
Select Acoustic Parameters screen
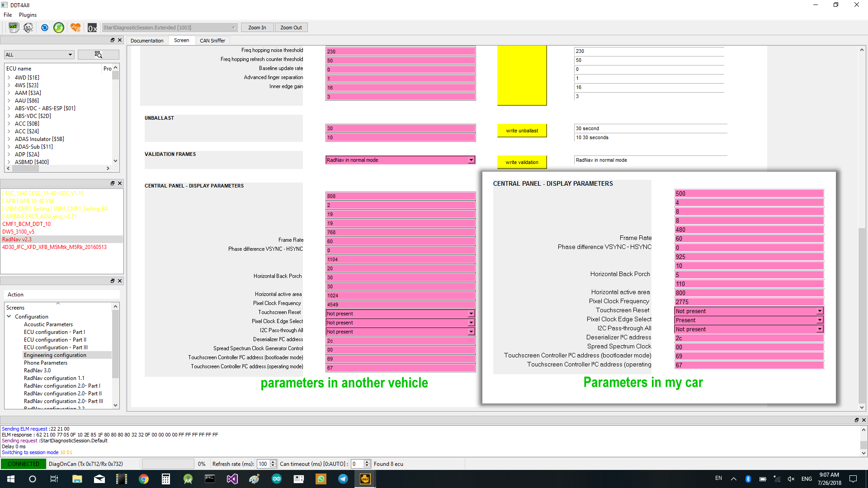[x=48, y=324]
